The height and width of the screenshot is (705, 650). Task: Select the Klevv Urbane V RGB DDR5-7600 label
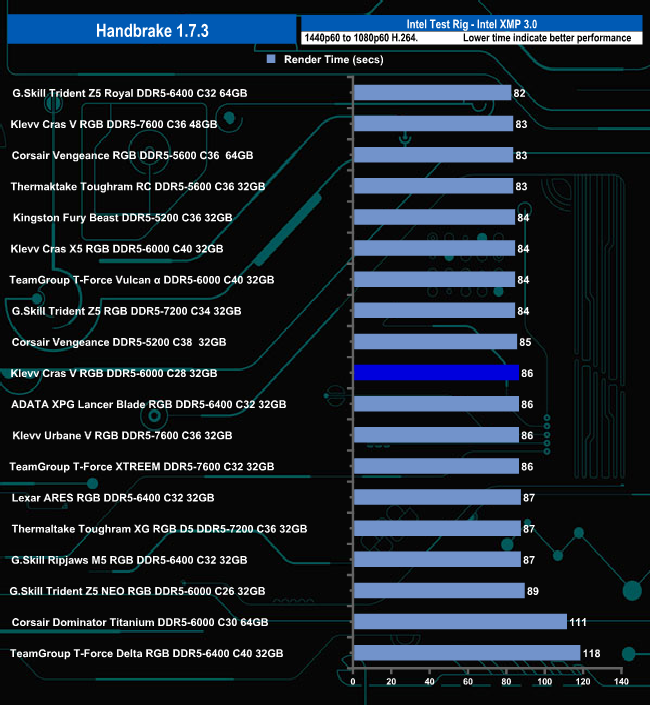click(x=122, y=435)
